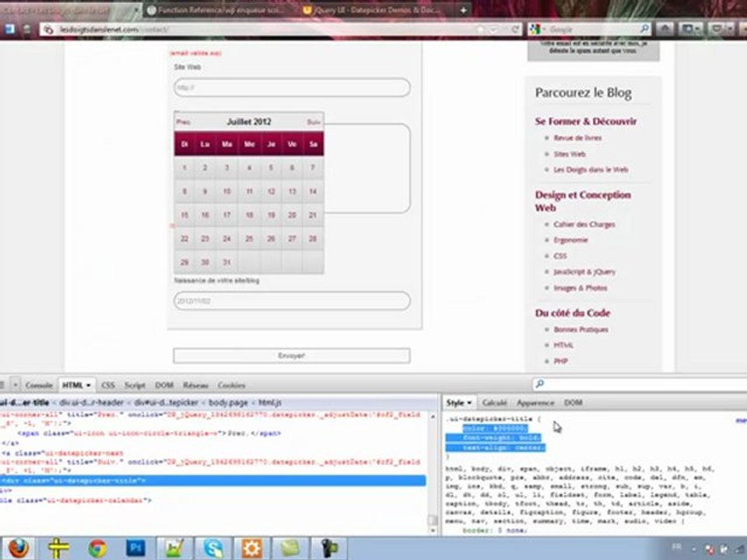The width and height of the screenshot is (747, 560).
Task: Open the camera-like taskbar application
Action: click(328, 548)
